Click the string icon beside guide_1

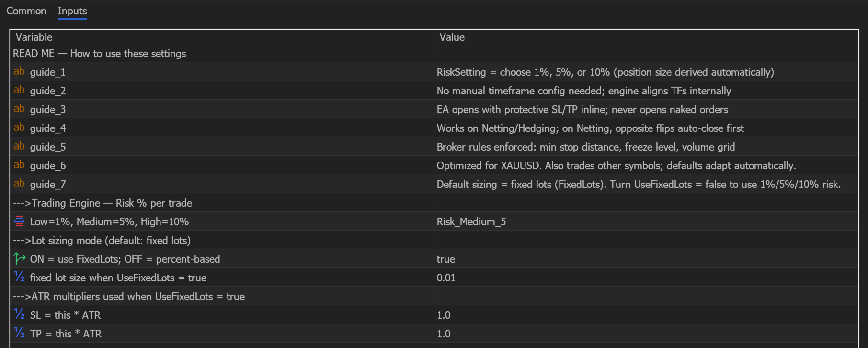(19, 72)
